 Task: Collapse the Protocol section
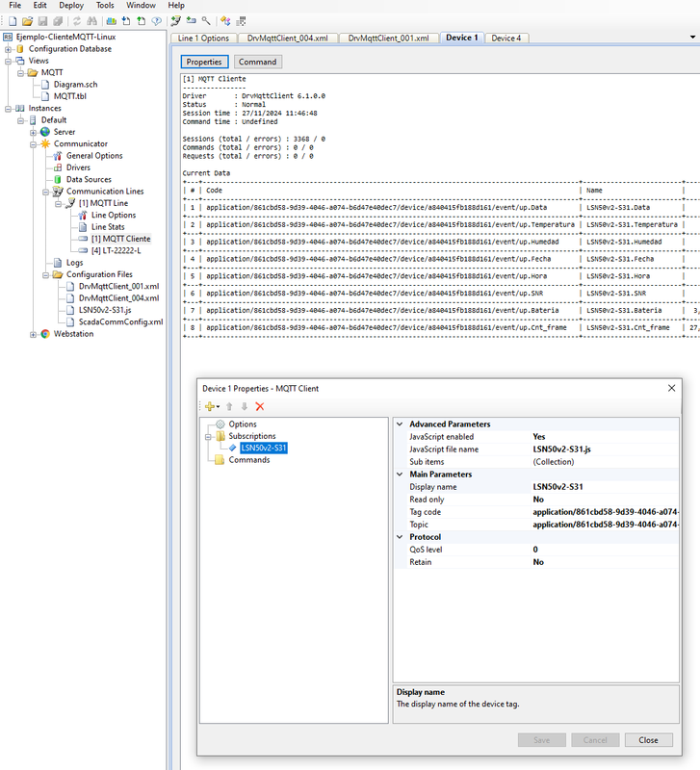(x=400, y=537)
